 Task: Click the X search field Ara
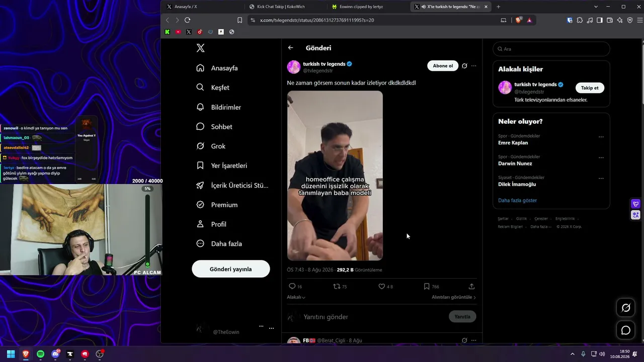click(x=551, y=49)
